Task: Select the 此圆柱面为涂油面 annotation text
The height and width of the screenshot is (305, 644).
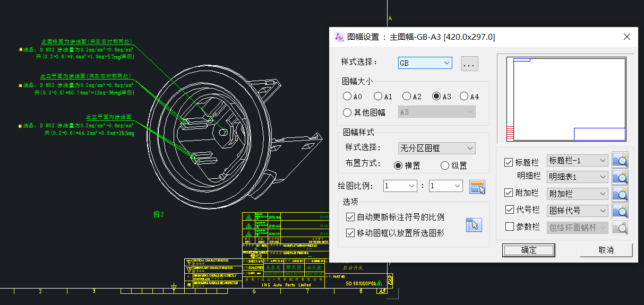Action: [x=87, y=41]
